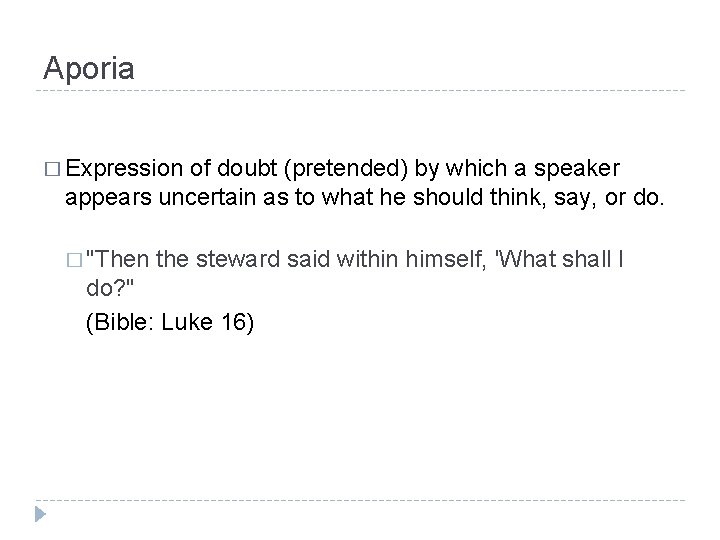Click the citation word "(Bible:"
This screenshot has height=540, width=720.
(120, 323)
